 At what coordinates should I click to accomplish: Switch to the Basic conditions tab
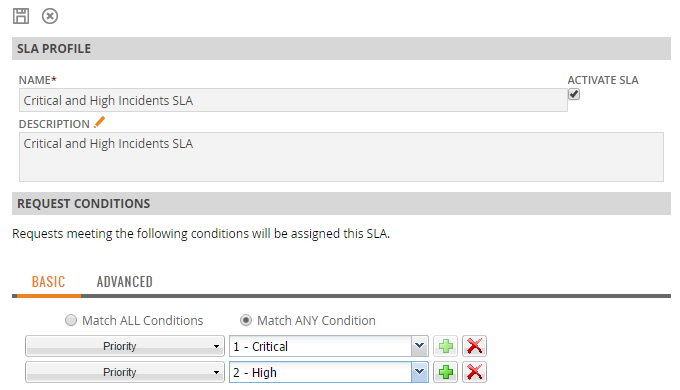point(48,282)
